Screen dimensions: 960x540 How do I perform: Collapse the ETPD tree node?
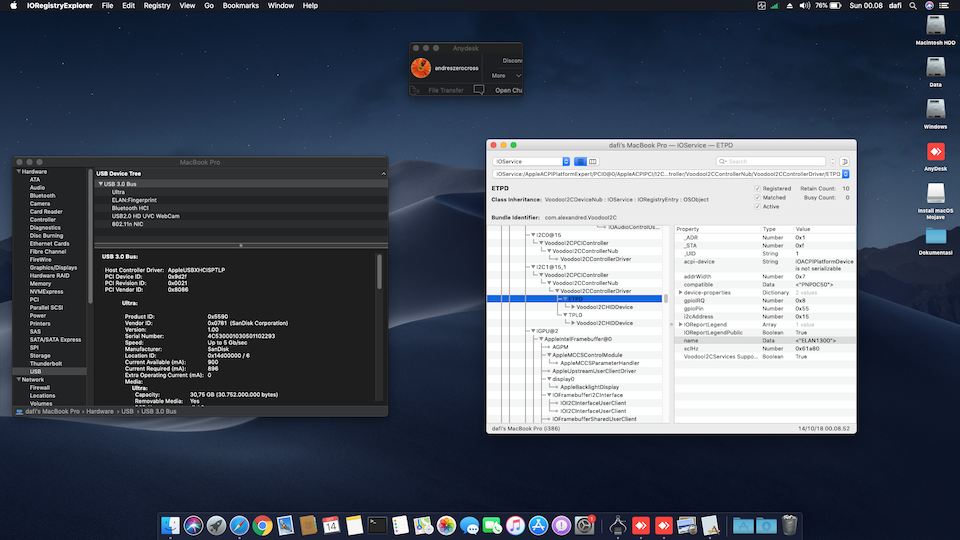pos(563,298)
